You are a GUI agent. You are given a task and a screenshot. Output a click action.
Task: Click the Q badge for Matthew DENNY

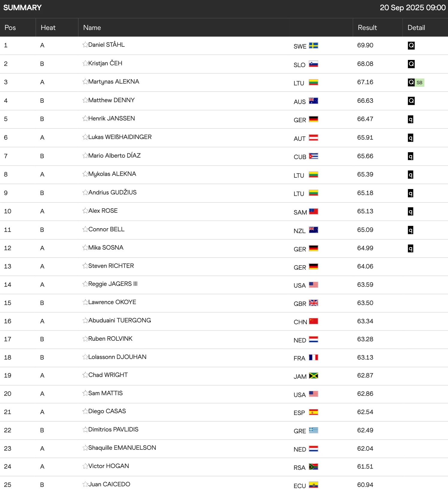tap(411, 101)
